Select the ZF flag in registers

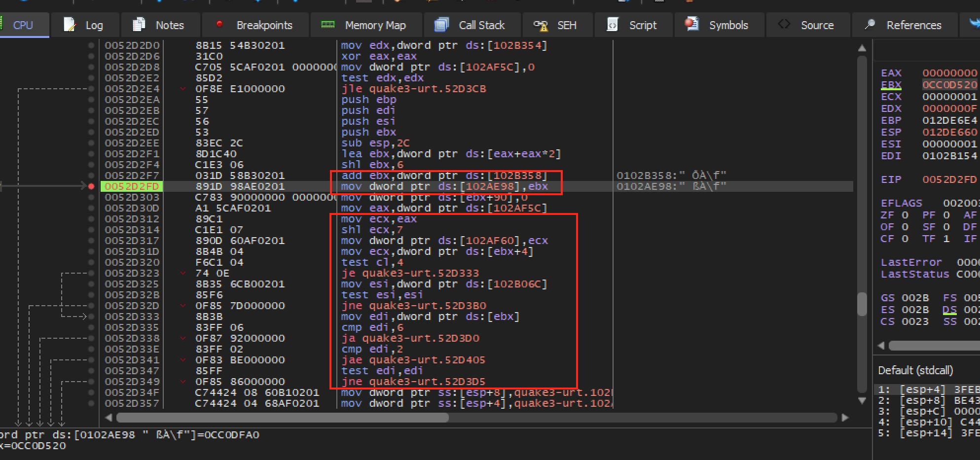[x=887, y=215]
